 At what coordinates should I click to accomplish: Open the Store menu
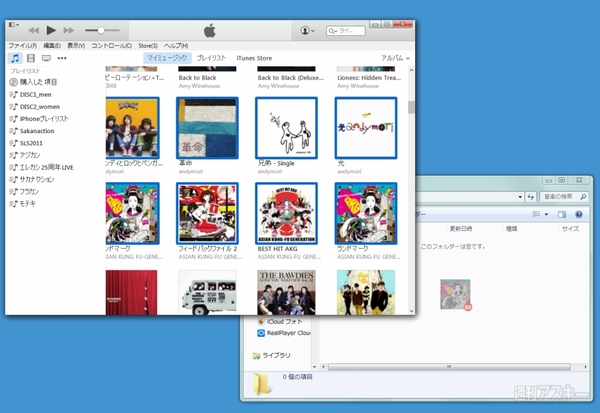coord(148,46)
